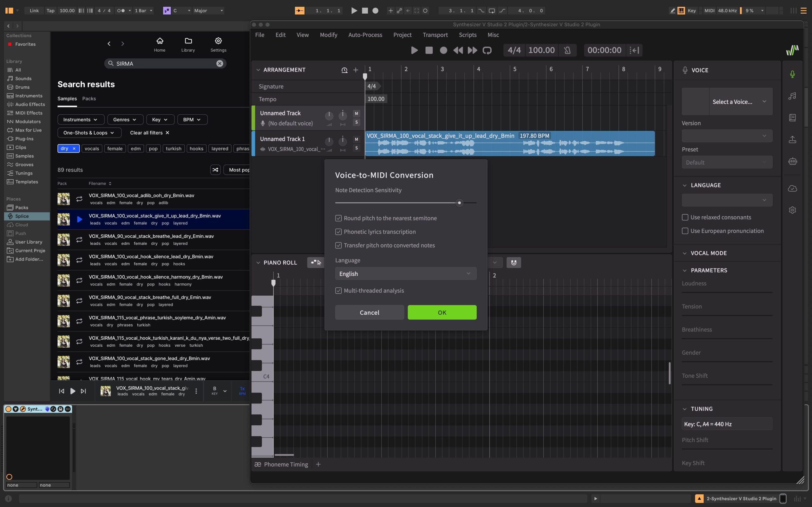The width and height of the screenshot is (812, 507).
Task: Open the music note panel in right sidebar
Action: 792,96
